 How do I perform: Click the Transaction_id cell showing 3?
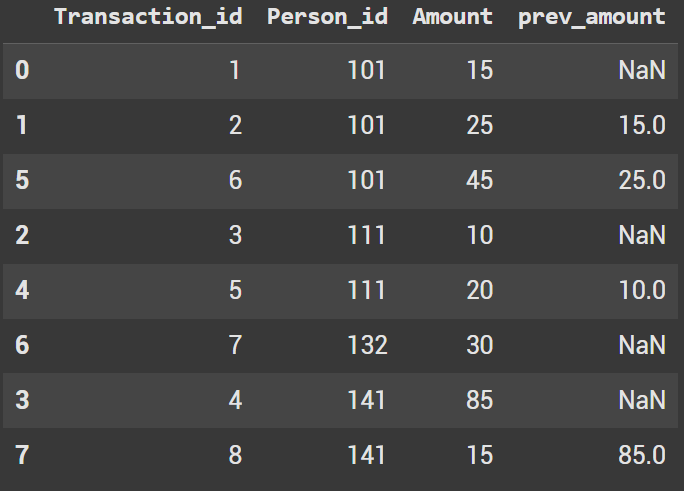click(234, 235)
